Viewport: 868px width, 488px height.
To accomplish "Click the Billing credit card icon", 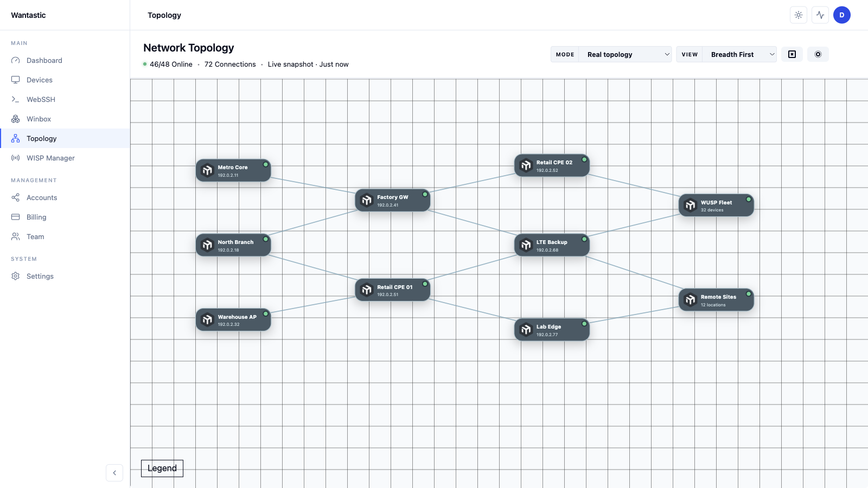I will point(16,217).
